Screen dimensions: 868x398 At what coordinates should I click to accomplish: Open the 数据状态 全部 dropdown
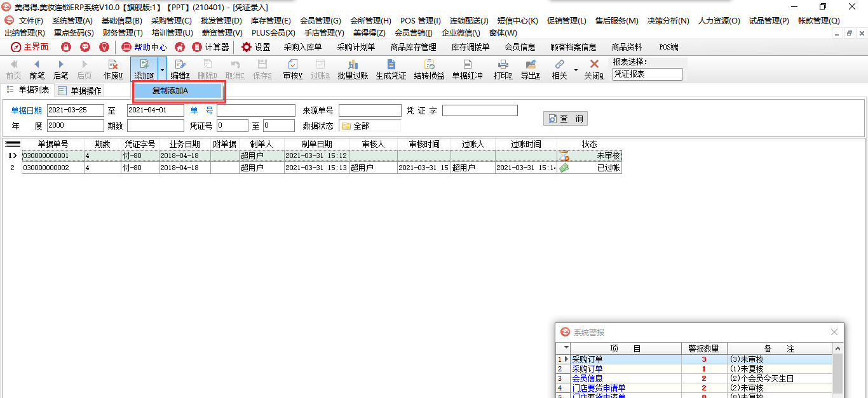370,126
